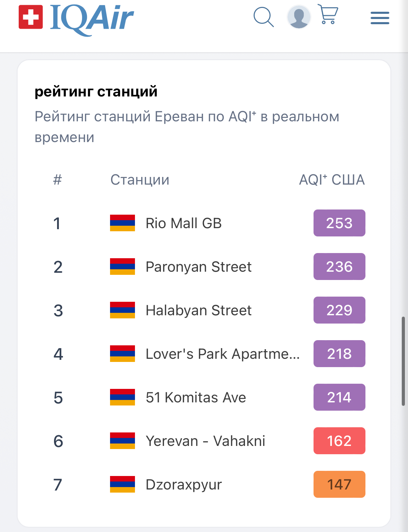The width and height of the screenshot is (408, 532).
Task: Open the search magnifier icon
Action: pyautogui.click(x=264, y=17)
